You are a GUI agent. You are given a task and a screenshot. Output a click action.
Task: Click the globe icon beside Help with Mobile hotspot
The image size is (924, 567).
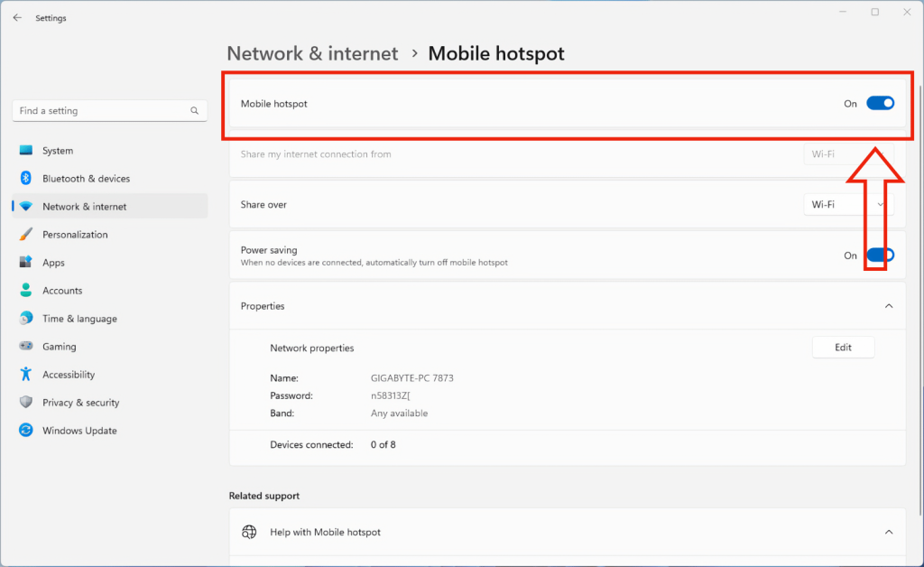[249, 532]
